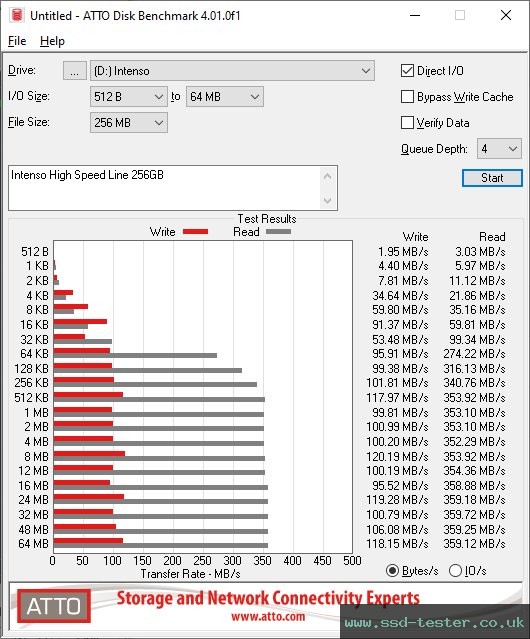Click the 16 KB write value 91.37 MB/s
This screenshot has width=530, height=639.
coord(400,324)
